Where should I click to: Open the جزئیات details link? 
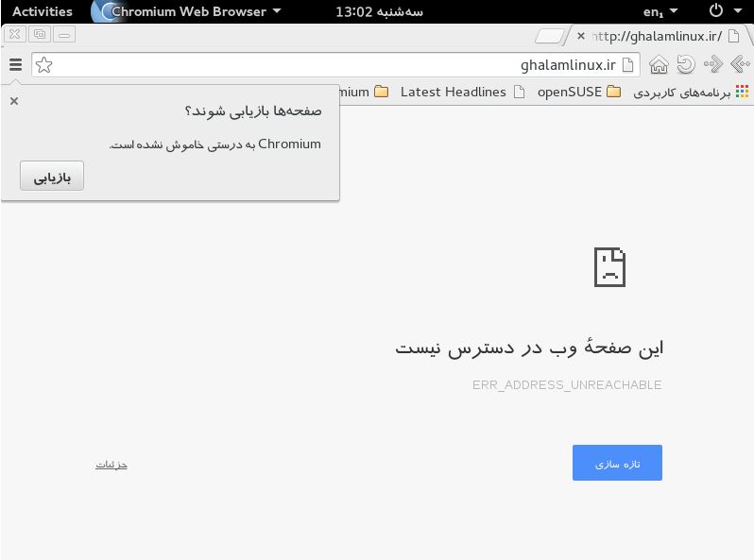[x=111, y=465]
